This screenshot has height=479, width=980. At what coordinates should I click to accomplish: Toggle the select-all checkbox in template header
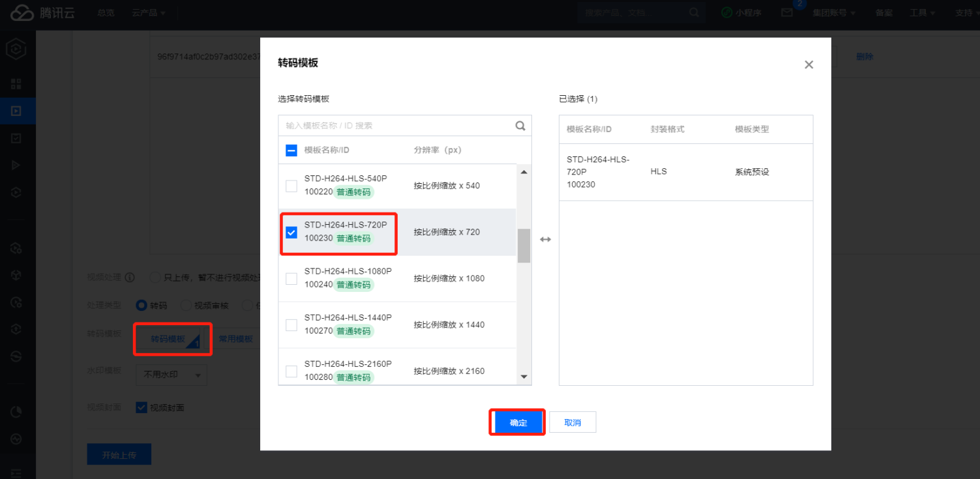coord(291,151)
